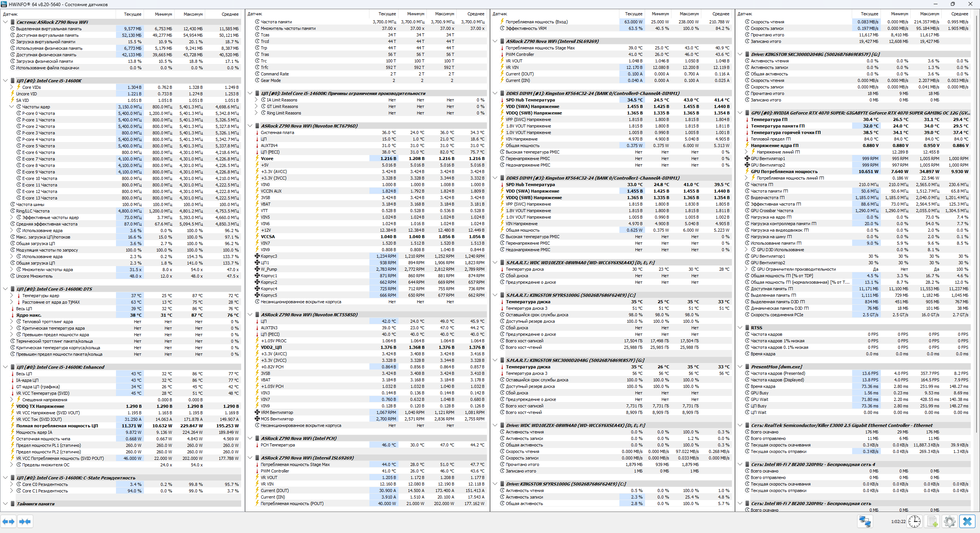Viewport: 980px width, 533px height.
Task: Collapse the RTSS sensor group
Action: point(740,328)
